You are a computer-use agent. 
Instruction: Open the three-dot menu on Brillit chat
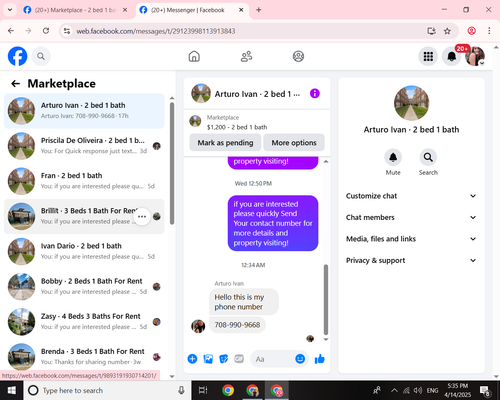tap(142, 216)
